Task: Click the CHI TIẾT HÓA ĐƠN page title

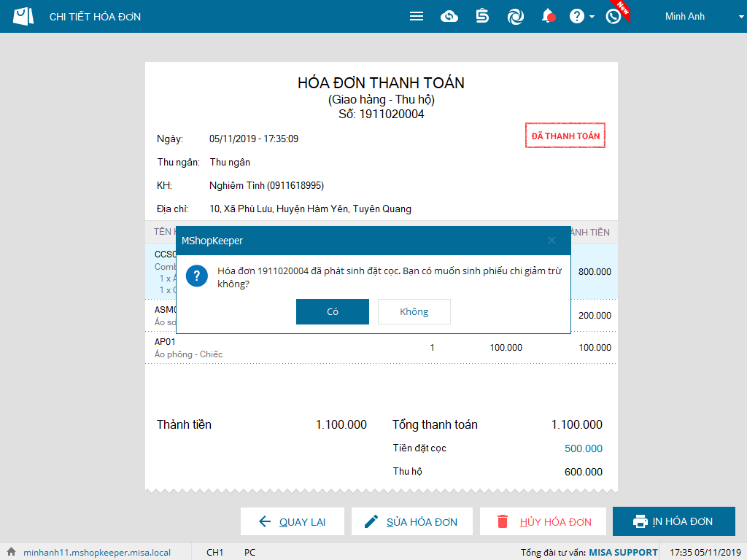Action: [x=96, y=17]
